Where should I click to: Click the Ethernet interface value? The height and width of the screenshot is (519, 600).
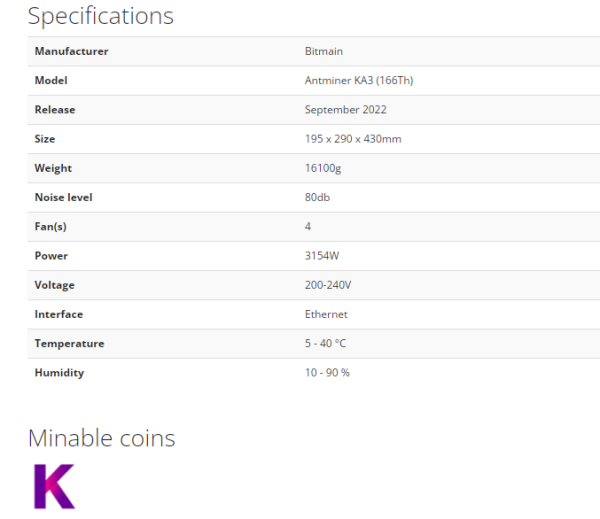click(326, 314)
